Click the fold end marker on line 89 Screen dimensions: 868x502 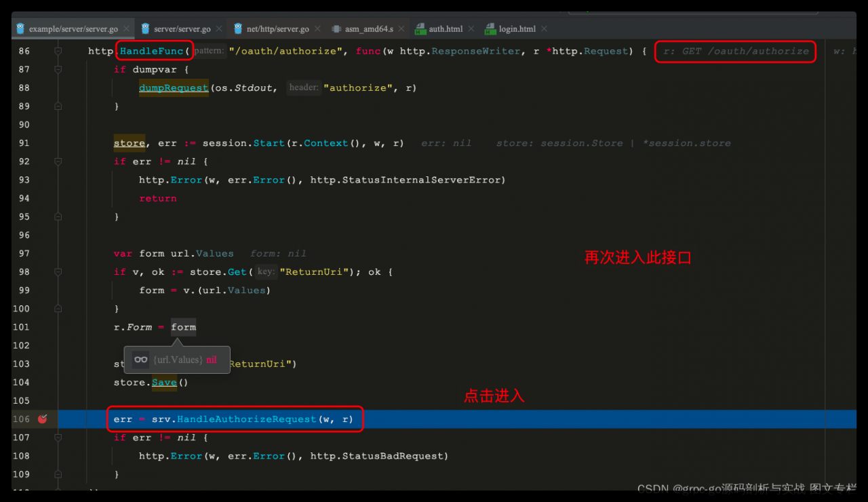[58, 107]
